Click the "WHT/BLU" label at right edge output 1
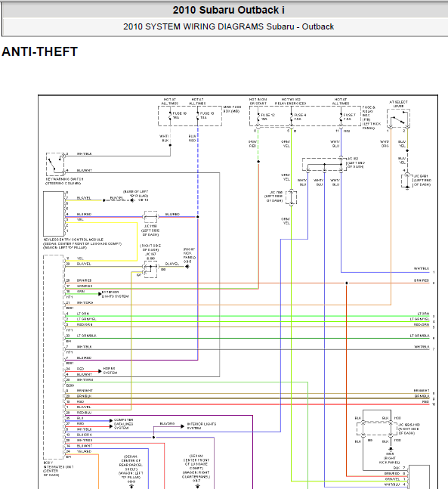Screen dimensions: 448x489 point(422,268)
